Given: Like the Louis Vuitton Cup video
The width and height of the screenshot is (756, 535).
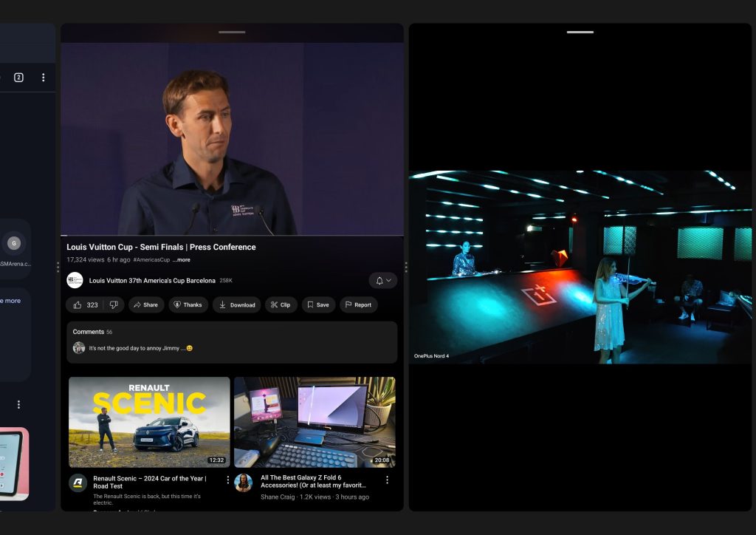Looking at the screenshot, I should point(85,304).
